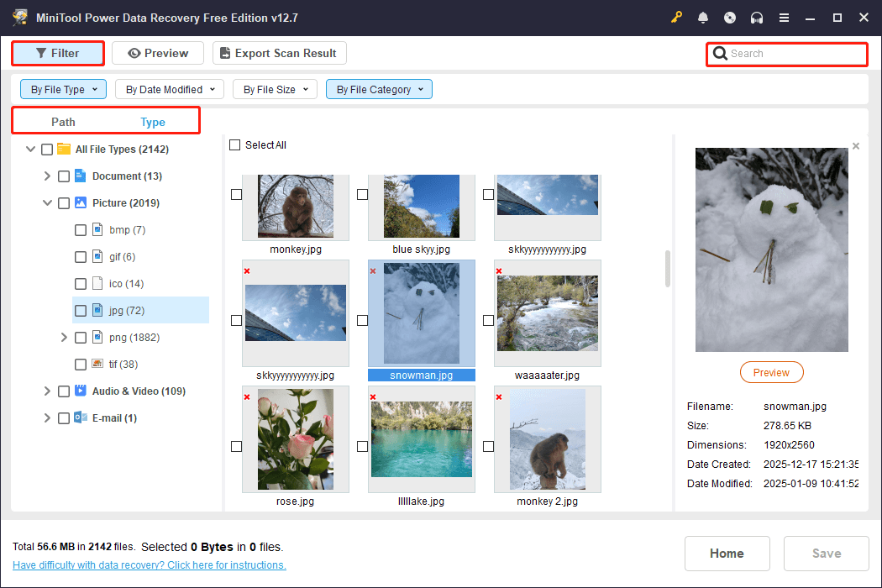882x588 pixels.
Task: Switch to the Path tab
Action: pos(63,122)
